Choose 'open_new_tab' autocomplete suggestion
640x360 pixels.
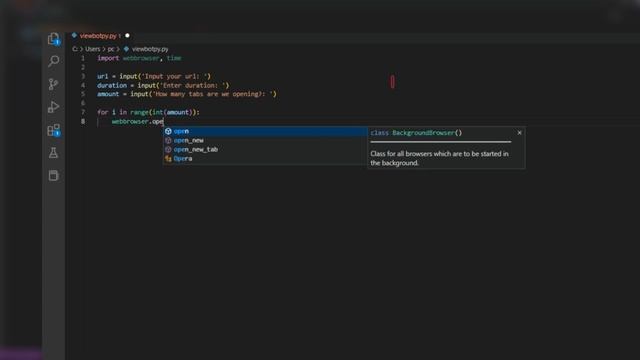coord(265,149)
